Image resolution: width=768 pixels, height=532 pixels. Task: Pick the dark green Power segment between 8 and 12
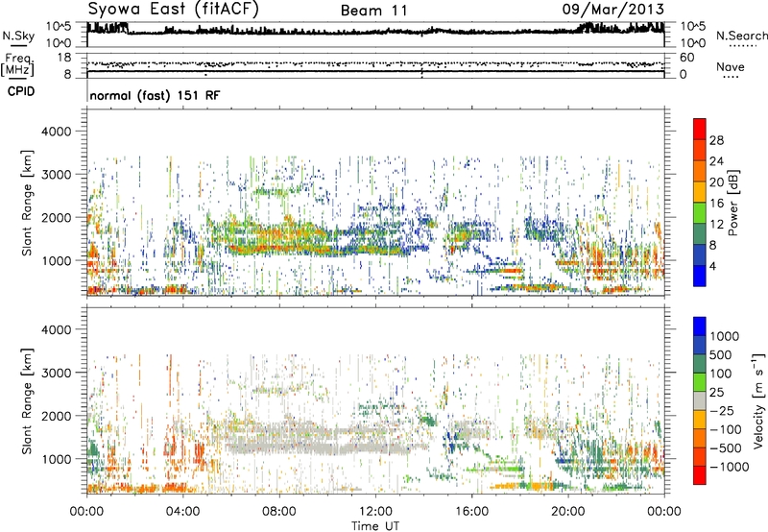point(700,233)
